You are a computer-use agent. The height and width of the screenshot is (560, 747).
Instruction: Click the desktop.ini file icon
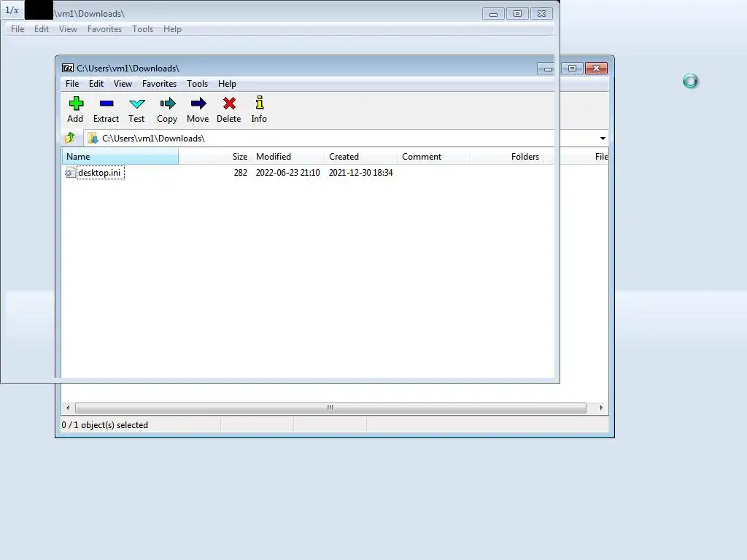tap(70, 173)
